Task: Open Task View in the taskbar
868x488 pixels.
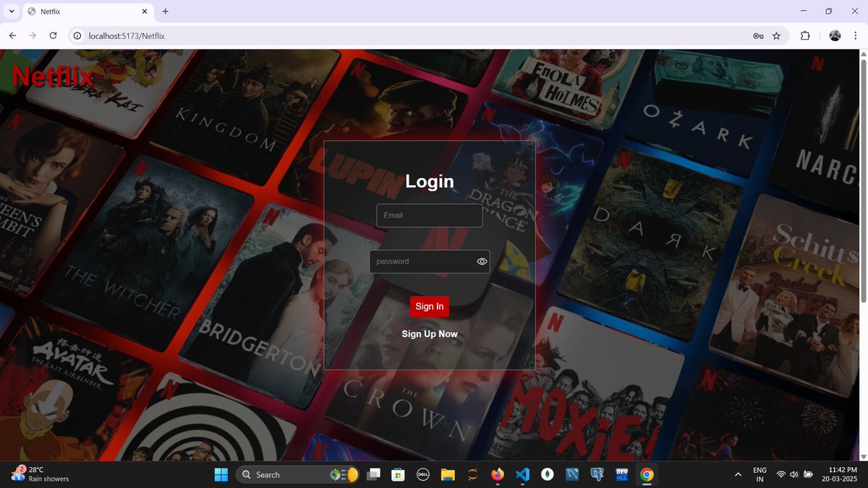Action: (373, 474)
